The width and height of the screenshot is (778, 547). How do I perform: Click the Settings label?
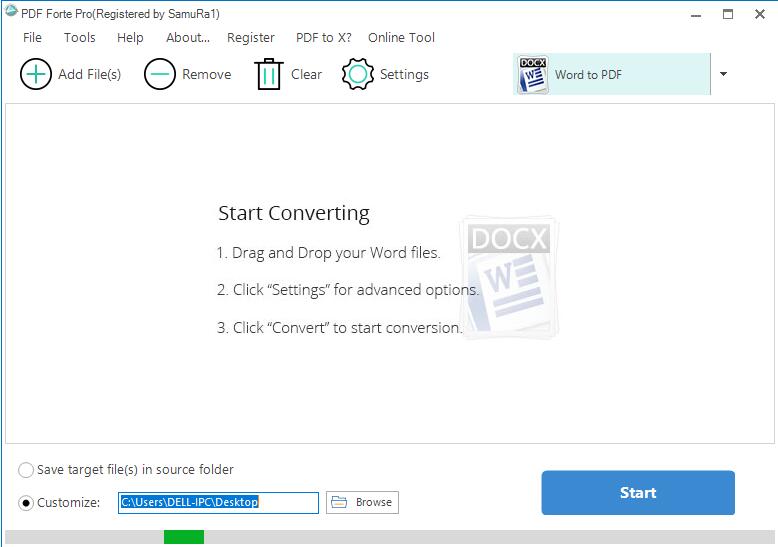(x=404, y=74)
